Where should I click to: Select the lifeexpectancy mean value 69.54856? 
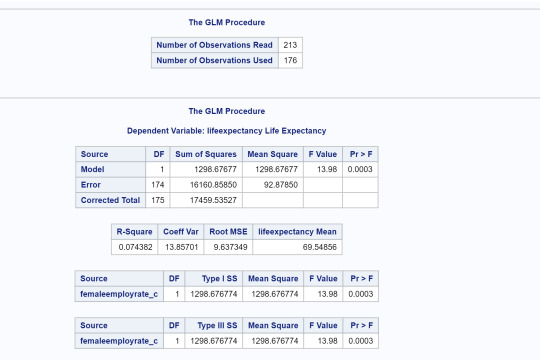coord(320,247)
